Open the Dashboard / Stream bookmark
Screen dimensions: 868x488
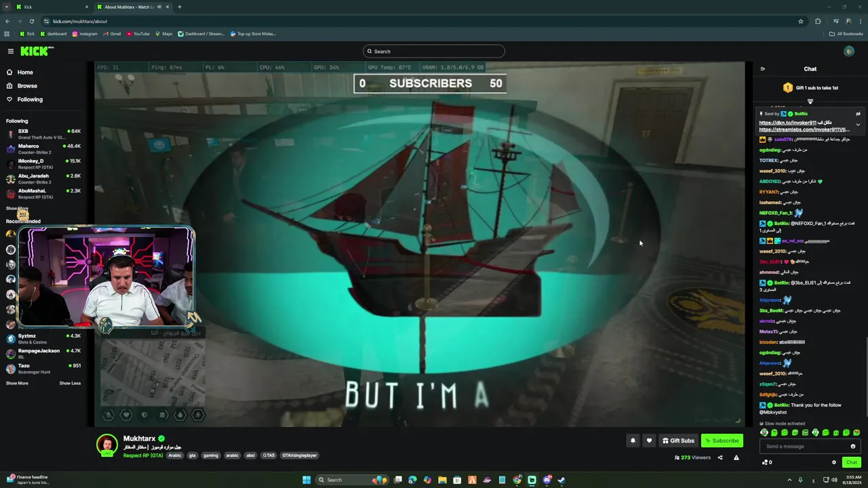[201, 34]
